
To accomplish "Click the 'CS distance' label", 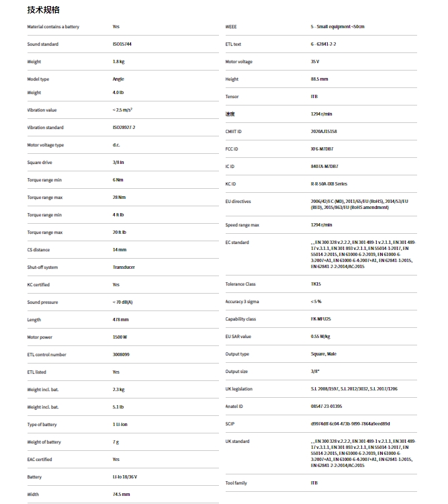I will [39, 250].
